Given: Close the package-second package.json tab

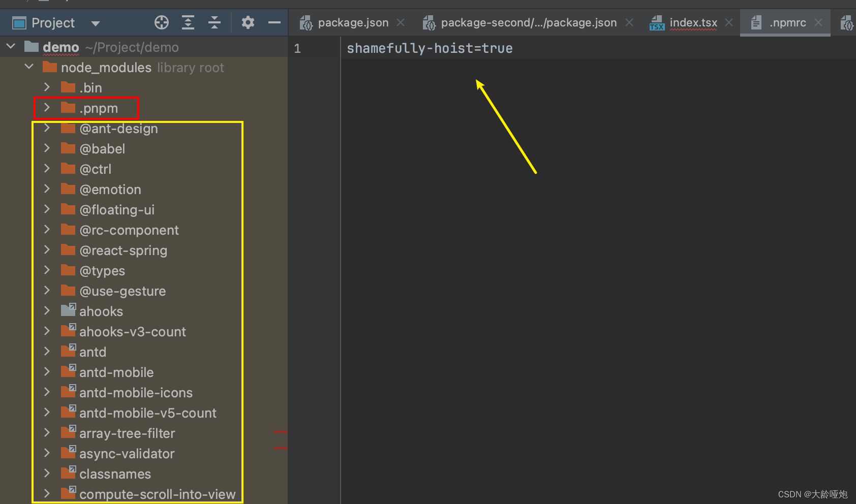Looking at the screenshot, I should point(629,22).
